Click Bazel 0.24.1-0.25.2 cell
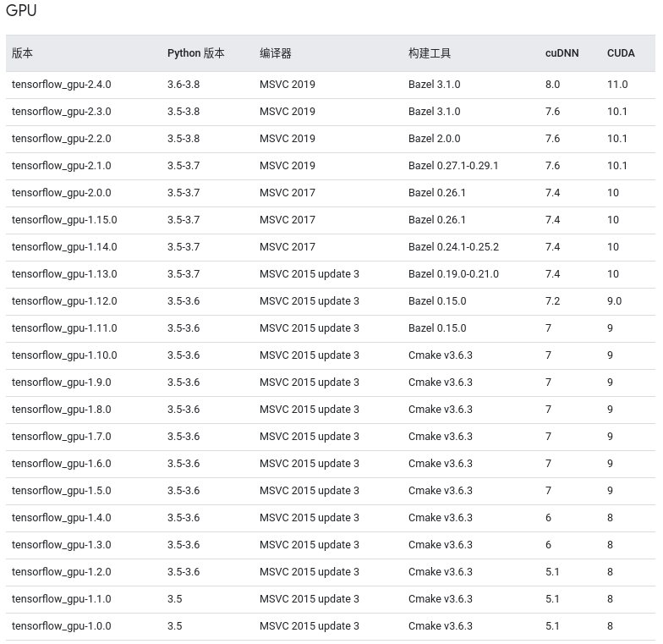 pos(453,247)
